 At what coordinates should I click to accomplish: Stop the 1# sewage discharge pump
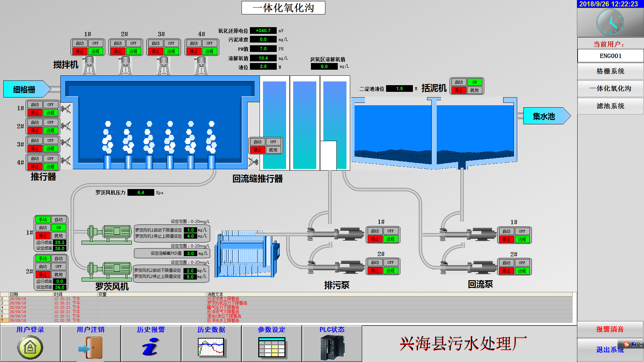(x=375, y=239)
